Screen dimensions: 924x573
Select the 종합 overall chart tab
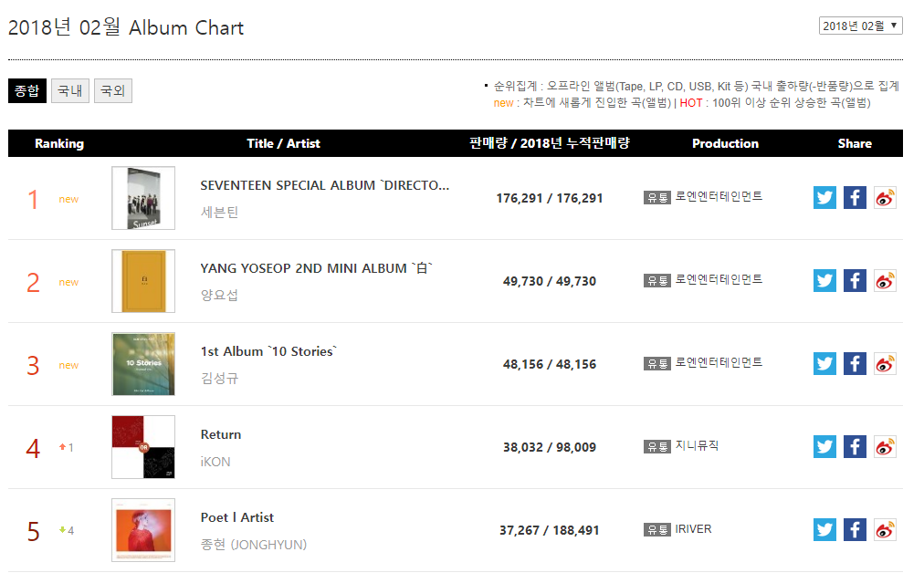tap(26, 90)
